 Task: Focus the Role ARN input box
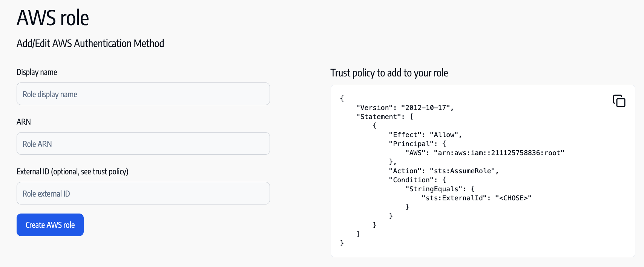tap(143, 144)
